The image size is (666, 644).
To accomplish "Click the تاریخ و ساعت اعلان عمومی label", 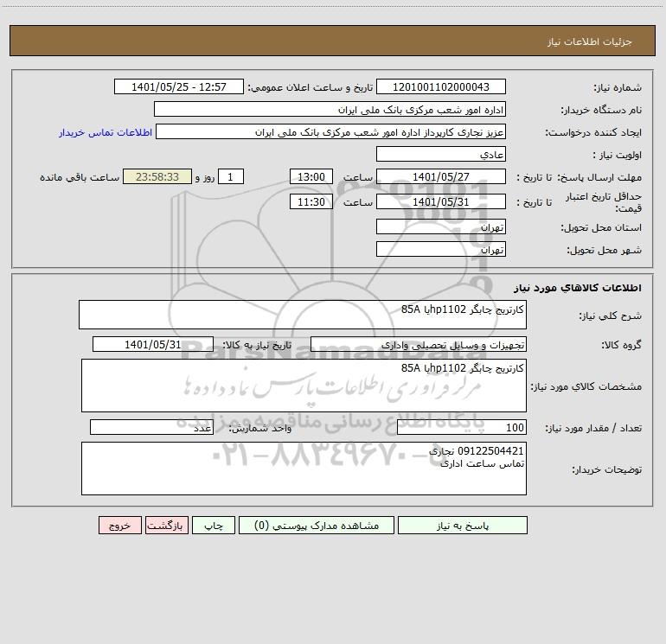I will pos(311,87).
